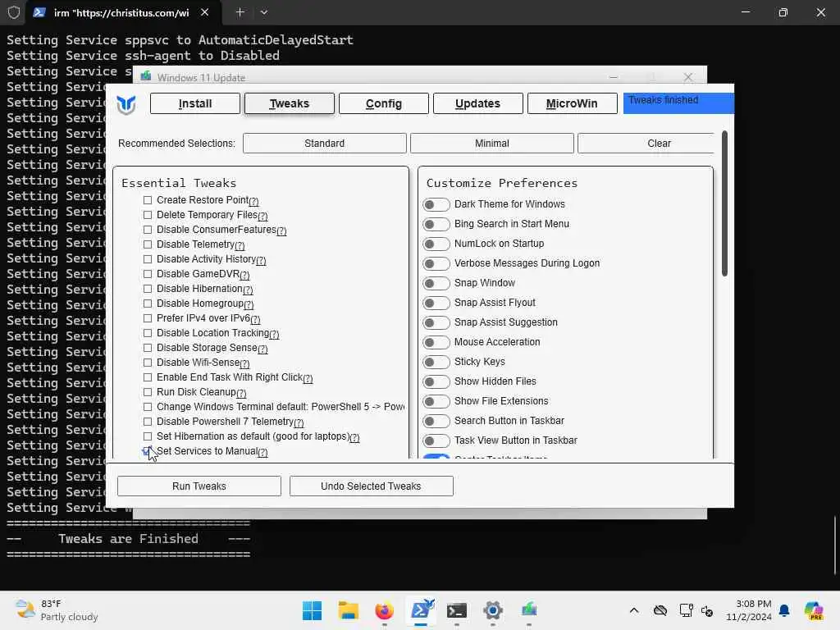Check Disable Activity History

148,259
